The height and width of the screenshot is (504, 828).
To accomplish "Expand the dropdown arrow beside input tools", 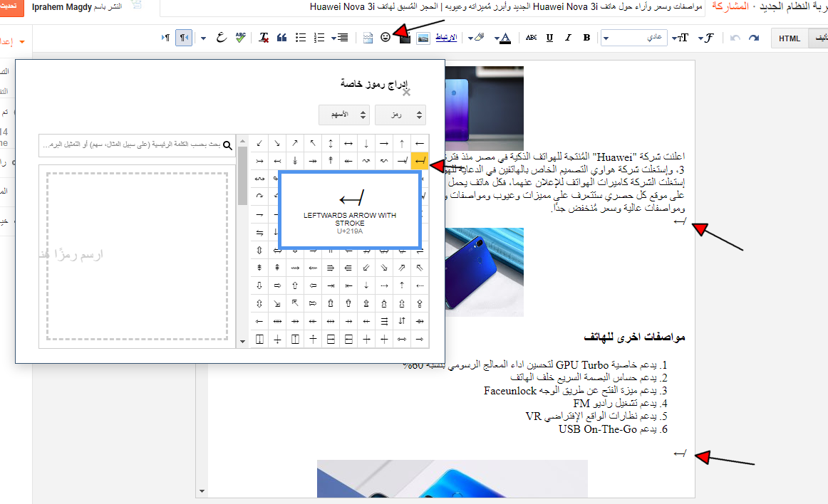I will [x=203, y=38].
